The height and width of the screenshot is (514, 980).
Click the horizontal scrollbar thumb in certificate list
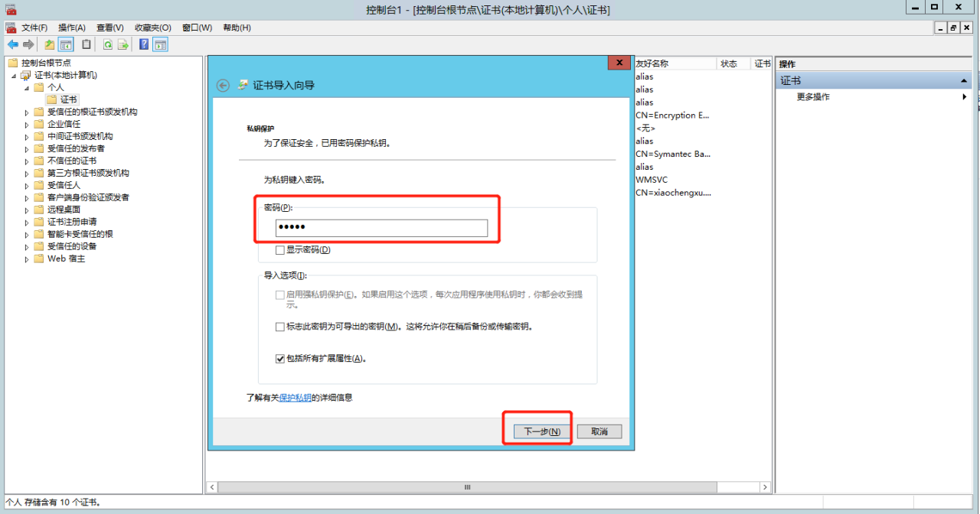coord(467,487)
